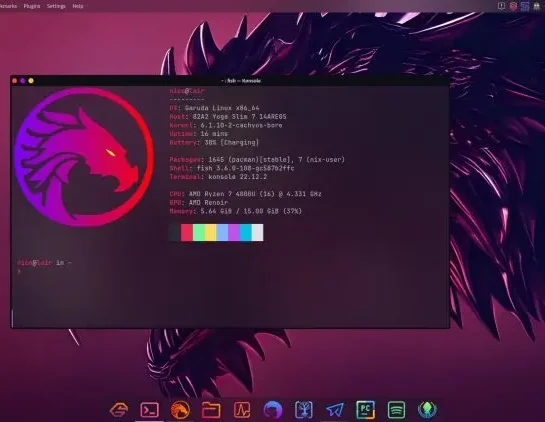
Task: Click the Host line 'Yoga Slim 7'
Action: click(228, 117)
